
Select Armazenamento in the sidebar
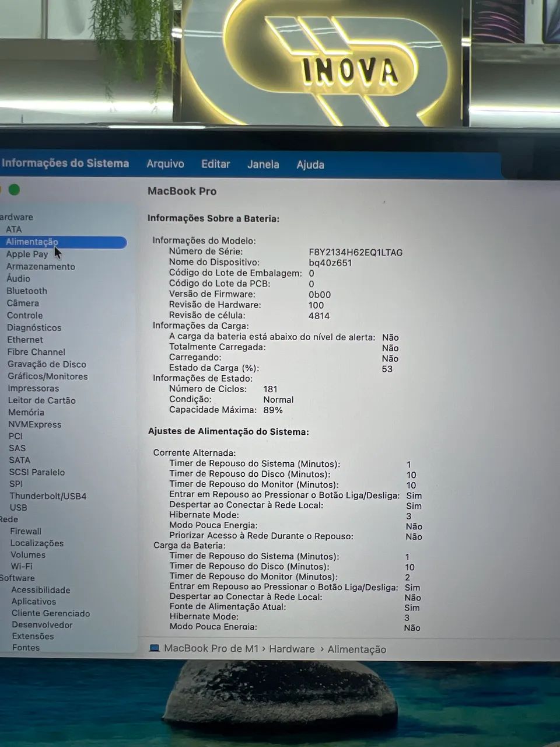41,266
